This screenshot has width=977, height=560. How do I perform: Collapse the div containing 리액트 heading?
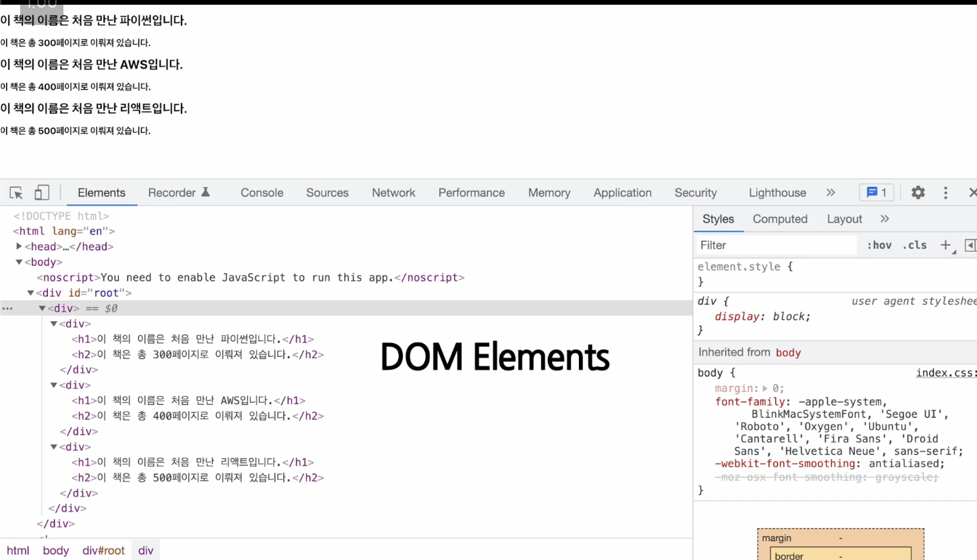54,447
